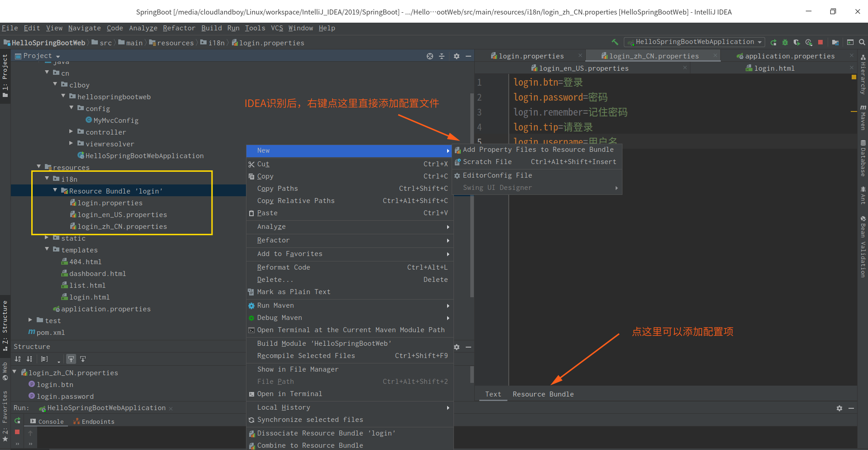Switch to the login.html editor tab
Screen dimensions: 868x450
click(775, 68)
